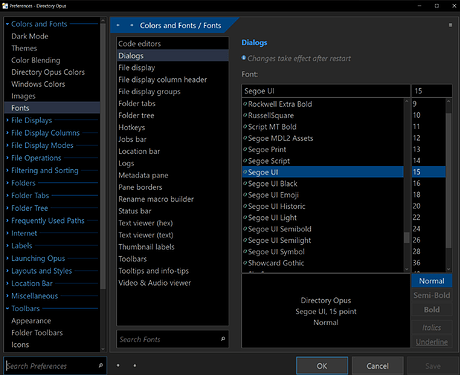Click the Cancel button
Image resolution: width=460 pixels, height=375 pixels.
pos(377,366)
